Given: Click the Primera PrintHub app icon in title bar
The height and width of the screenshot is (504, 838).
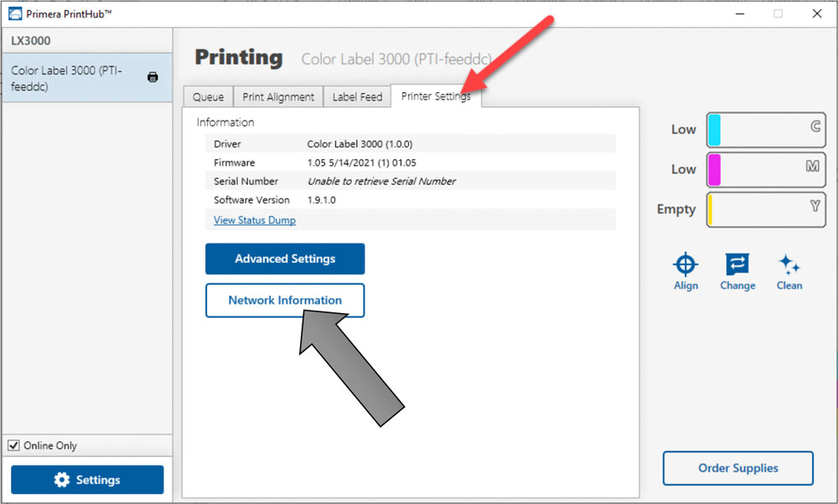Looking at the screenshot, I should 15,14.
